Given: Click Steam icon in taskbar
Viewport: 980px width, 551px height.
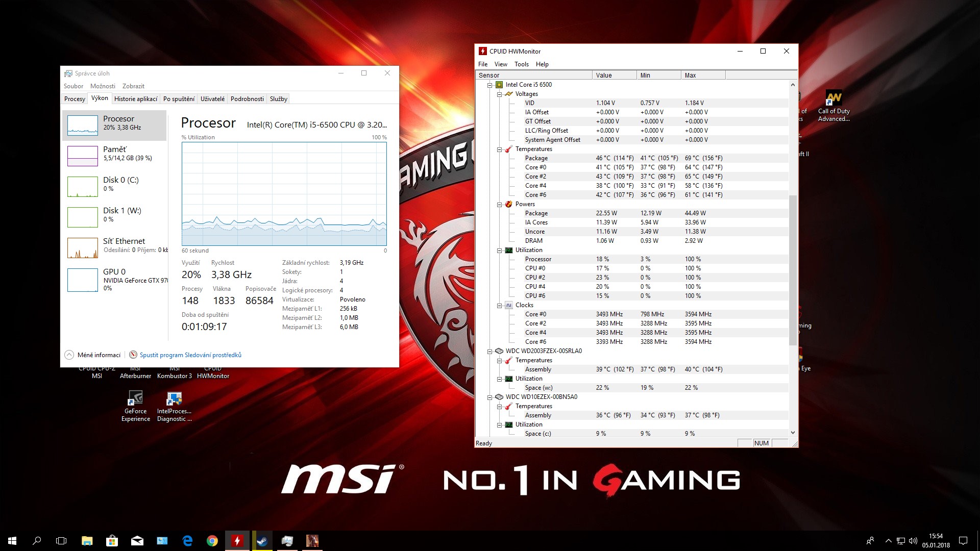Looking at the screenshot, I should coord(262,541).
